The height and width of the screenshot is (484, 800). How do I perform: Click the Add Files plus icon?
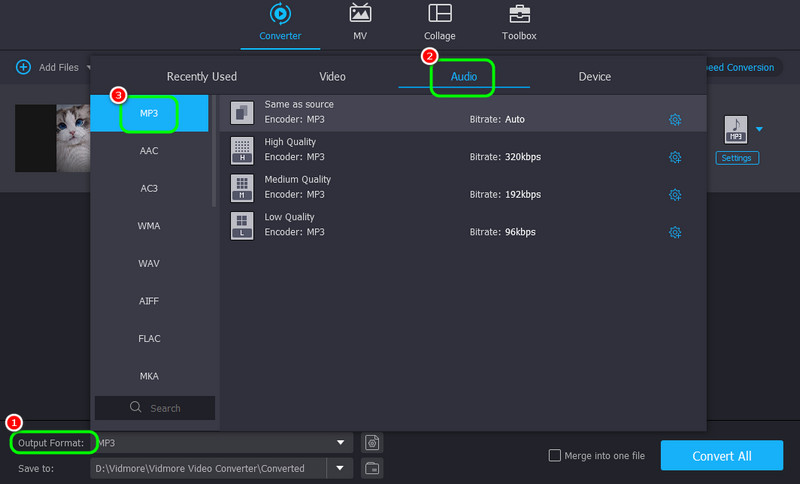click(x=23, y=67)
